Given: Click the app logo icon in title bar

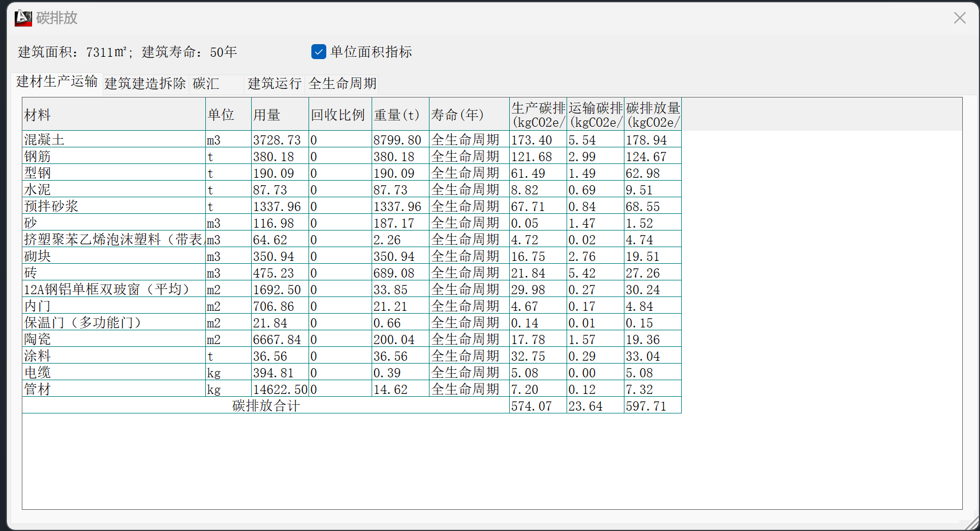Looking at the screenshot, I should coord(23,18).
